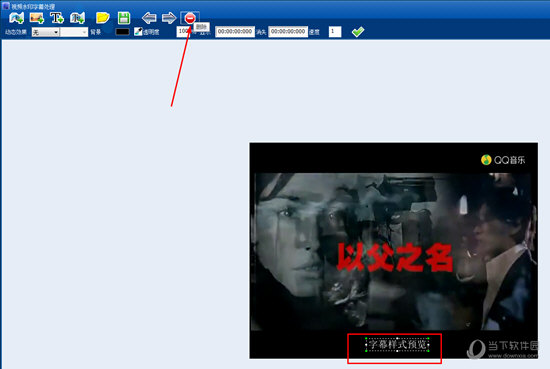
Task: Click the display start time field
Action: click(x=235, y=32)
